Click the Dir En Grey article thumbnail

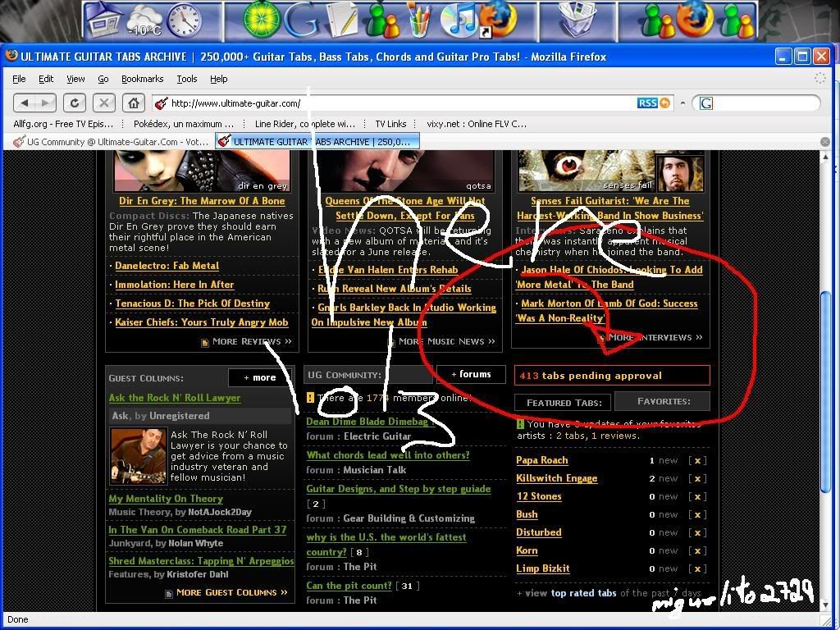pyautogui.click(x=202, y=171)
